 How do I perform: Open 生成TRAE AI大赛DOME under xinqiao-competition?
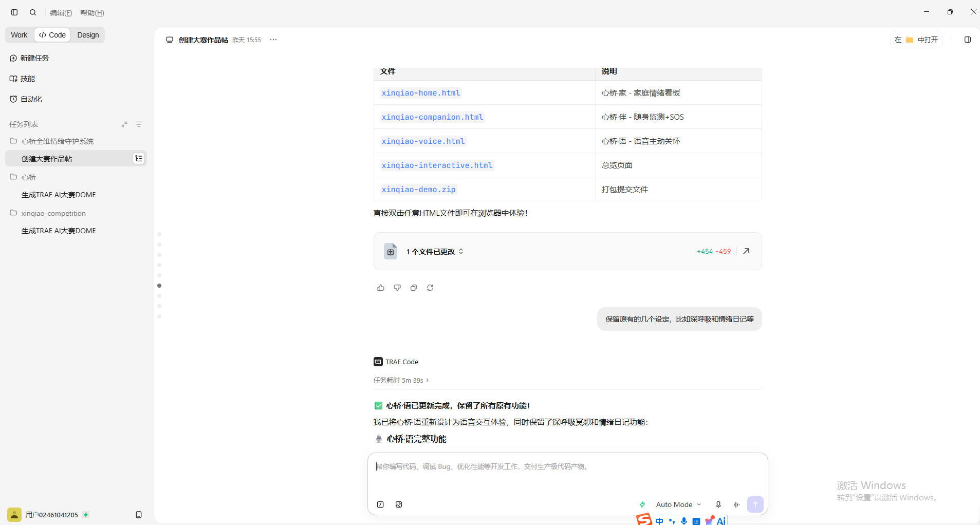[59, 231]
